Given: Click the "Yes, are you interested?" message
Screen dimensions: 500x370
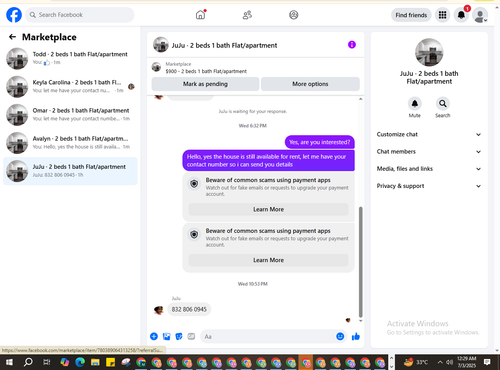Looking at the screenshot, I should [320, 142].
